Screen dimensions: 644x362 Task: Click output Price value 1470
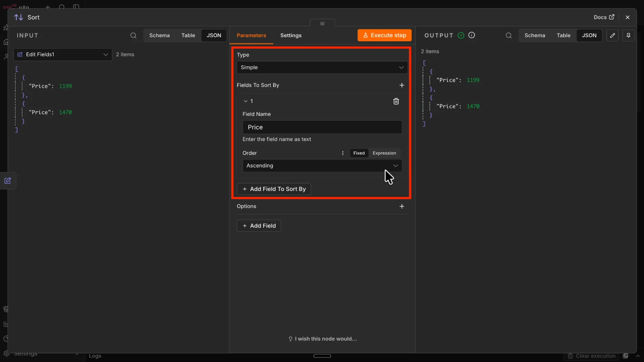(x=473, y=106)
